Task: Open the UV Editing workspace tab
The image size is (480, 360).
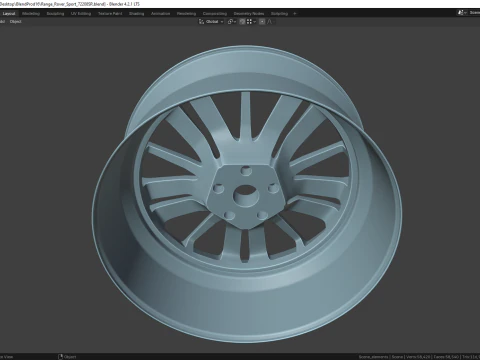Action: pos(81,14)
